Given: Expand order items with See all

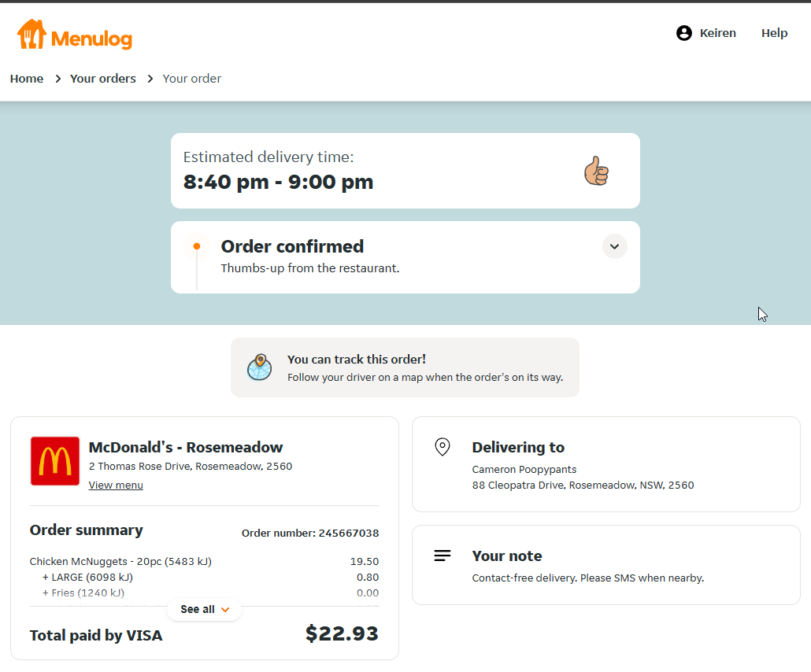Looking at the screenshot, I should coord(204,610).
